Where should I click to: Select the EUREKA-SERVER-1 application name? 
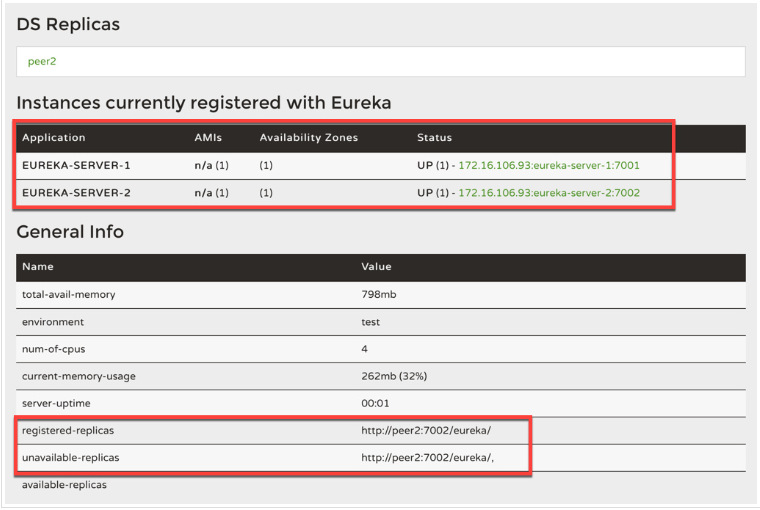point(76,165)
